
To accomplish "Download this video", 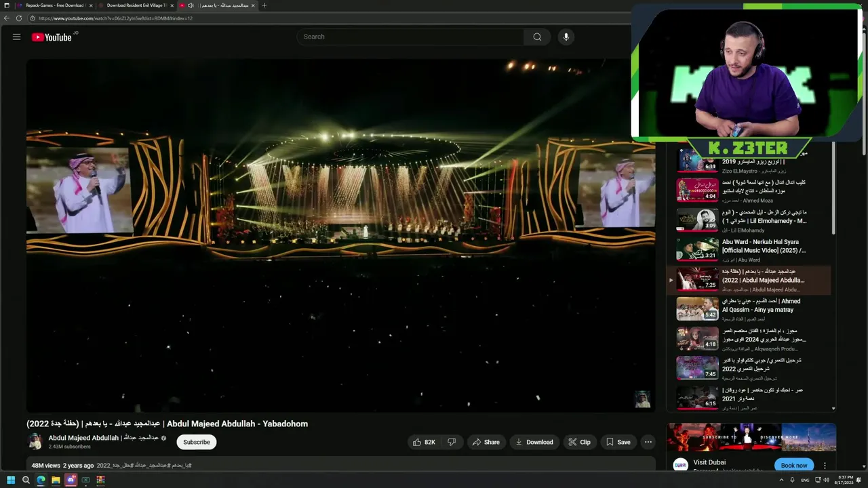I will click(534, 442).
